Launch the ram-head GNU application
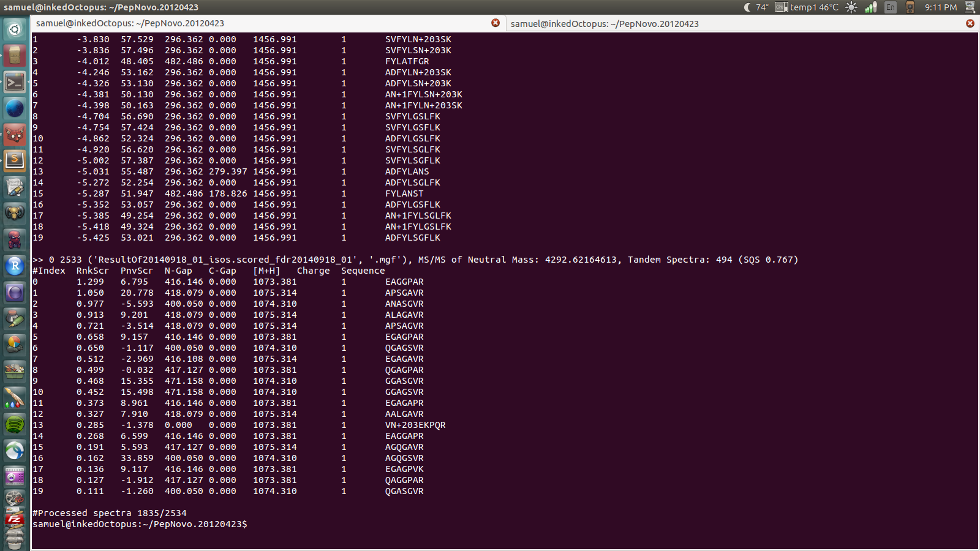The width and height of the screenshot is (980, 551). click(x=15, y=214)
